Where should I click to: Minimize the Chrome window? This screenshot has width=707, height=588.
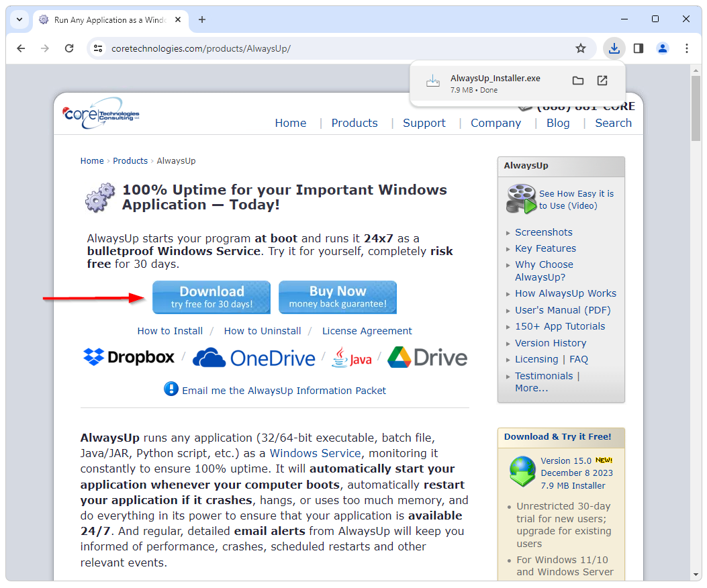[x=624, y=19]
